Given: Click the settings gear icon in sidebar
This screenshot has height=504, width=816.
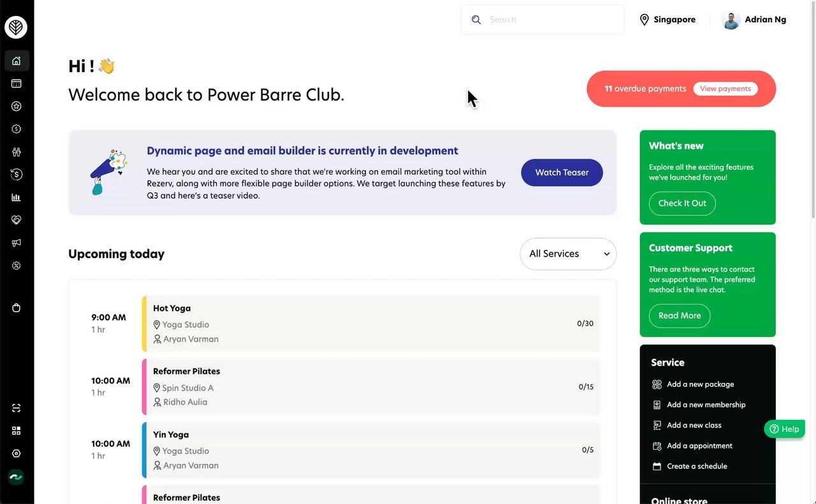Looking at the screenshot, I should point(17,454).
